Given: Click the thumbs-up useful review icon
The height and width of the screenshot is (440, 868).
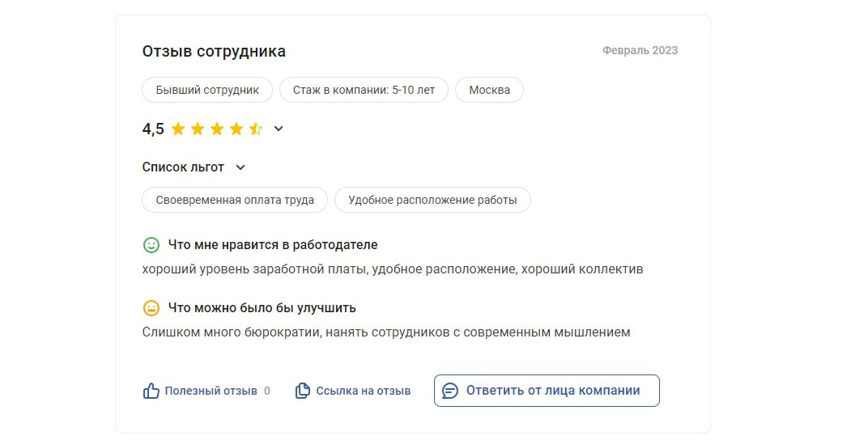Looking at the screenshot, I should coord(151,391).
